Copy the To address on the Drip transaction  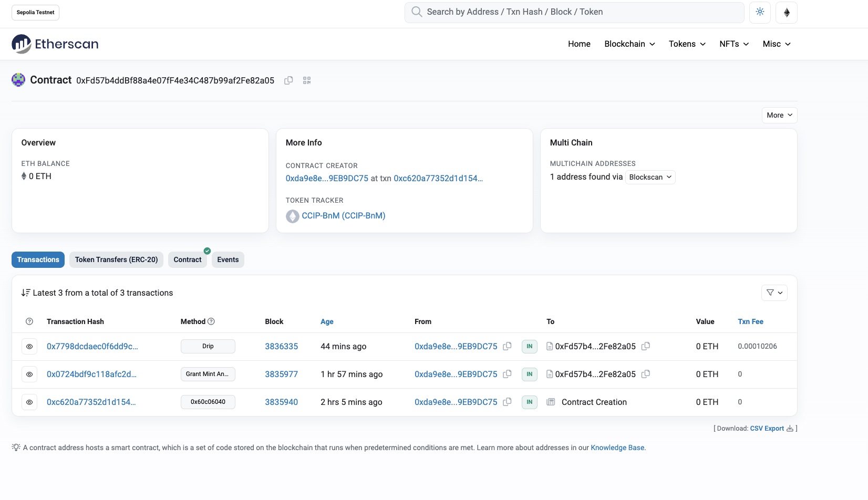pos(646,346)
